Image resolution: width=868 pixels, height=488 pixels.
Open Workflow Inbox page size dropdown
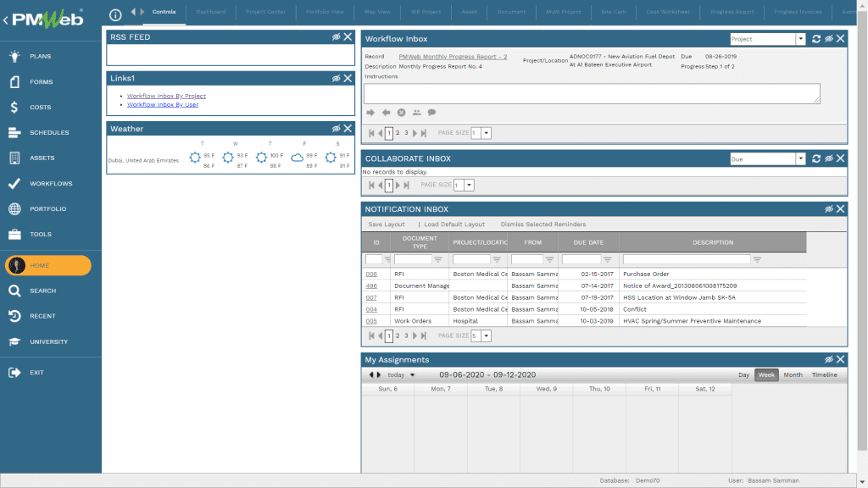click(x=486, y=133)
